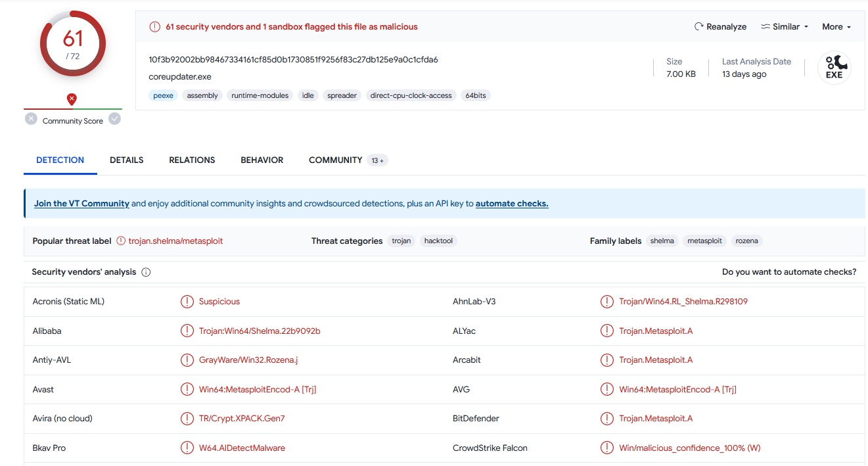
Task: Click Do you want to automate checks?
Action: (x=789, y=272)
